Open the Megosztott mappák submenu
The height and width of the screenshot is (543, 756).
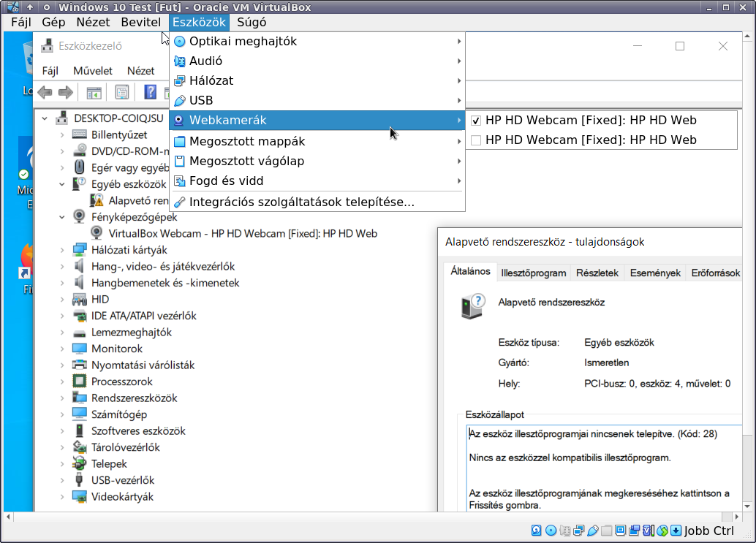[x=317, y=142]
